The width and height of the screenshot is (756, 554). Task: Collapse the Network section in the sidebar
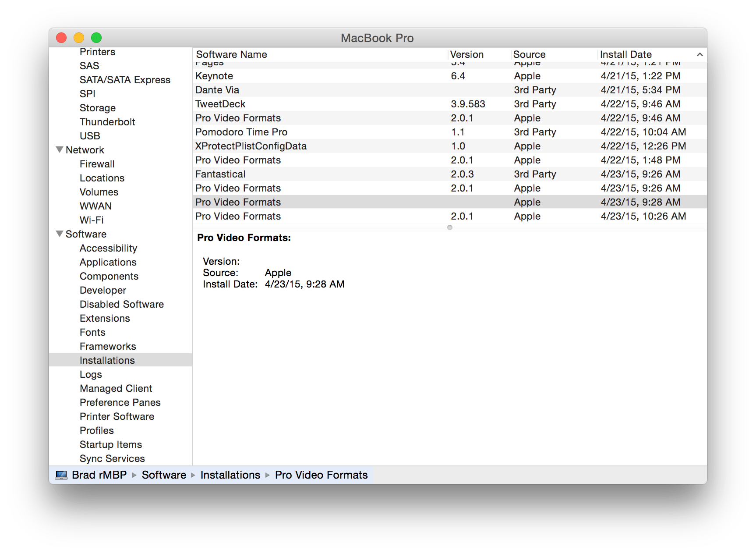tap(60, 149)
